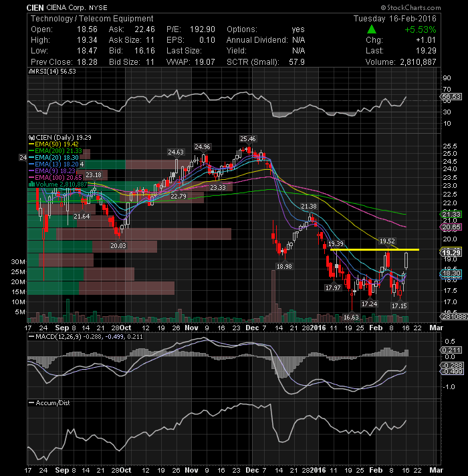
Task: Click the 24.96 price high label
Action: tap(203, 147)
